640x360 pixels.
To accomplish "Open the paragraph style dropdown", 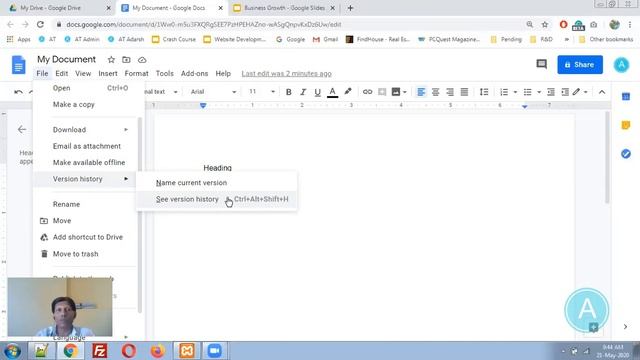I will click(x=161, y=92).
